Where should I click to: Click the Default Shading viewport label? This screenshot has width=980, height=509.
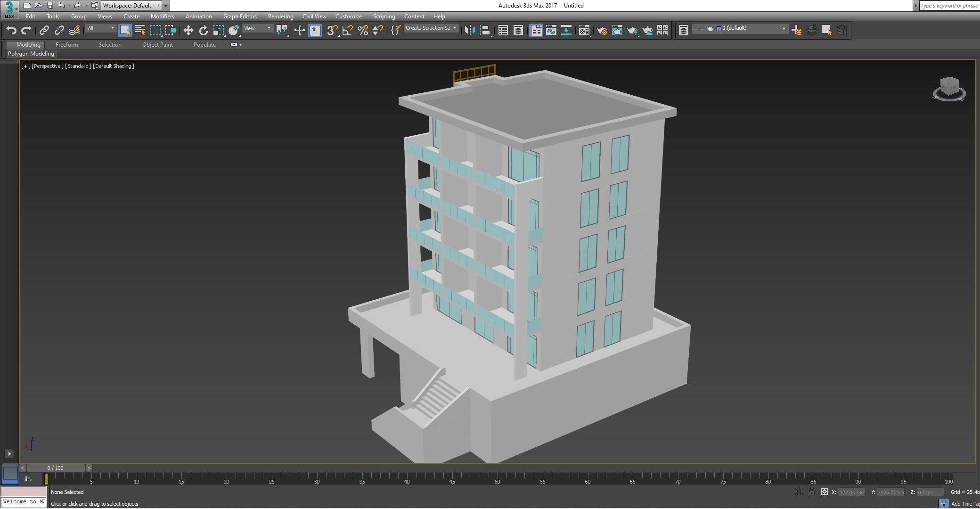pyautogui.click(x=114, y=66)
